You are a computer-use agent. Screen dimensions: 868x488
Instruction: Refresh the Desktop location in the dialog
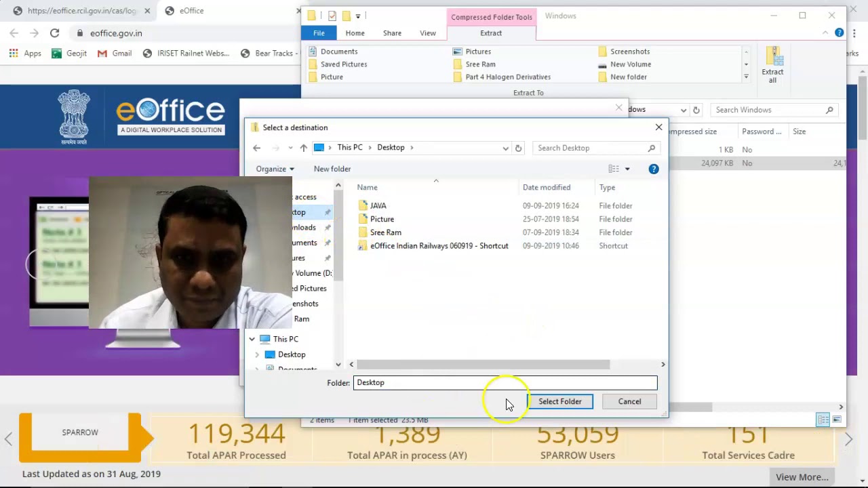tap(518, 148)
